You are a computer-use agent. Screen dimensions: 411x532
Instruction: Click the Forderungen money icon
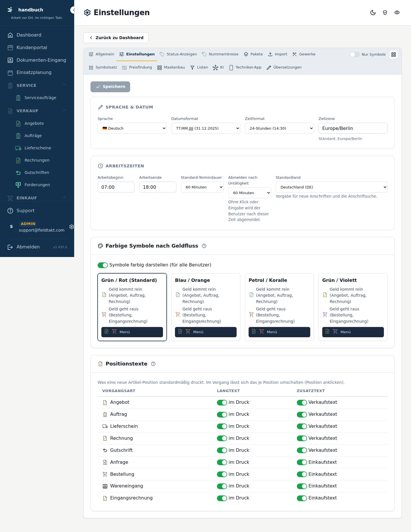click(x=18, y=185)
